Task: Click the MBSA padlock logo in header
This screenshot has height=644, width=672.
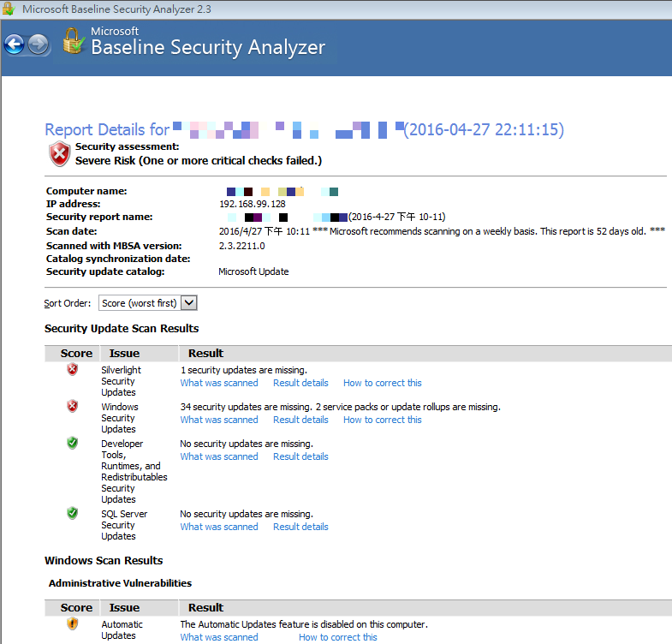Action: point(74,41)
